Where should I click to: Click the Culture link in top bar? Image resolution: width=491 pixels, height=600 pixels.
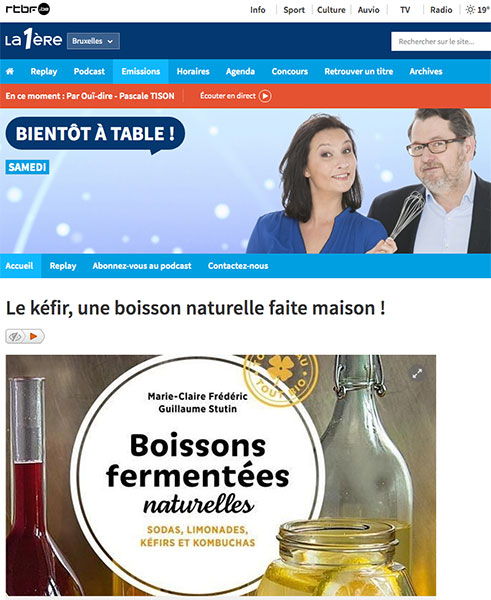(x=331, y=10)
